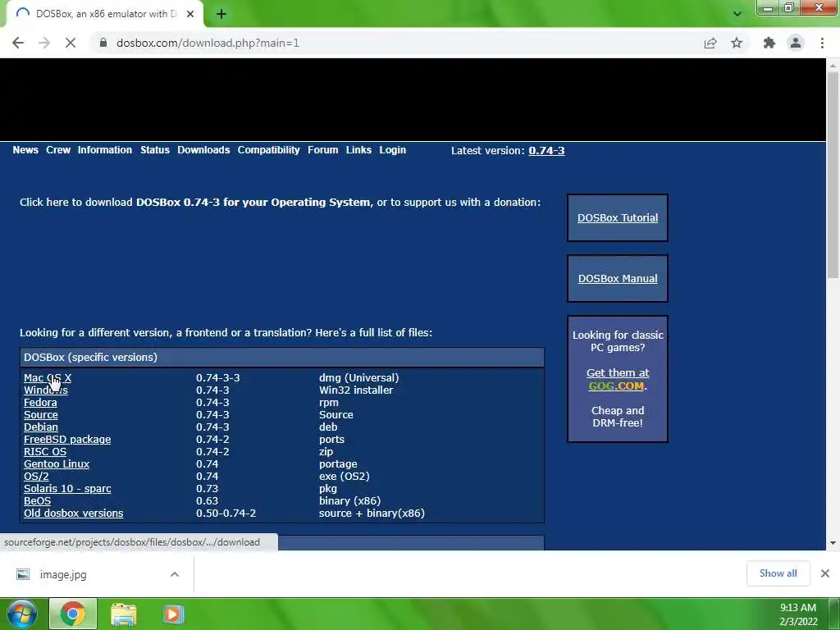840x630 pixels.
Task: Open Chrome three-dot menu
Action: click(822, 43)
